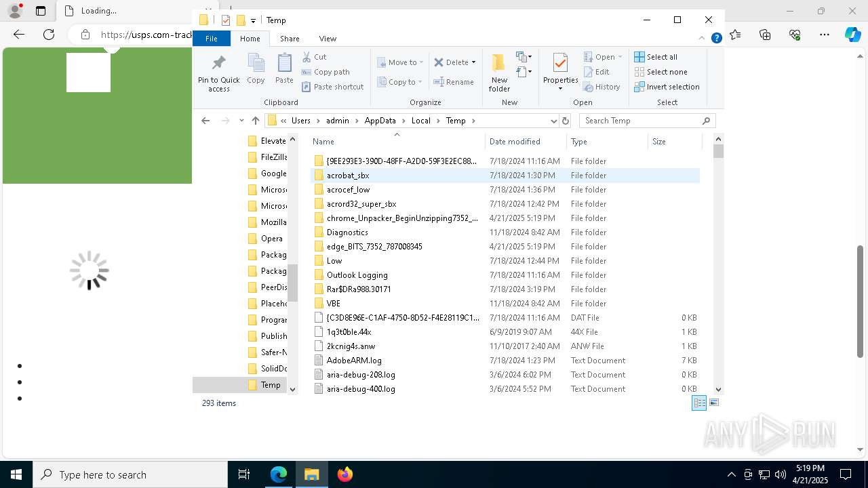Image resolution: width=868 pixels, height=488 pixels.
Task: Click the Rename command
Action: [x=454, y=82]
